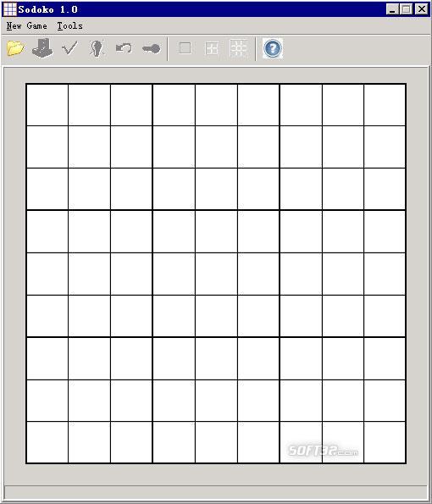
Task: Click the grayed-out save icon in toolbar
Action: (42, 48)
